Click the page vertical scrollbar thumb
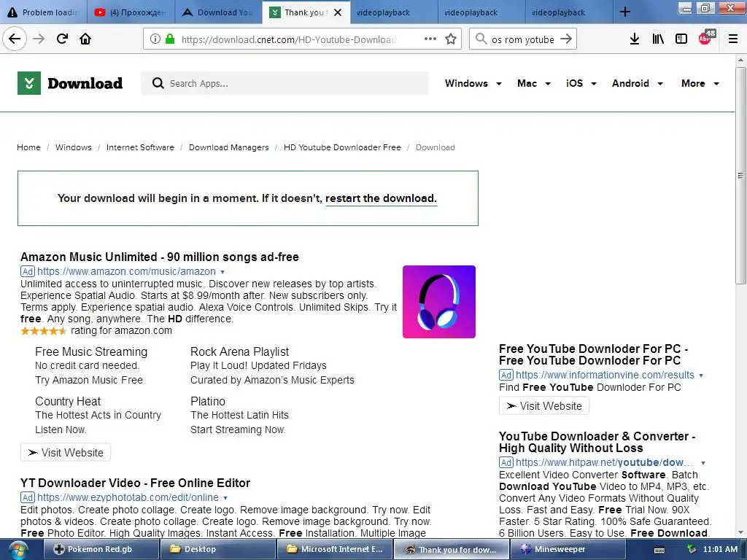Image resolution: width=747 pixels, height=560 pixels. pos(740,176)
